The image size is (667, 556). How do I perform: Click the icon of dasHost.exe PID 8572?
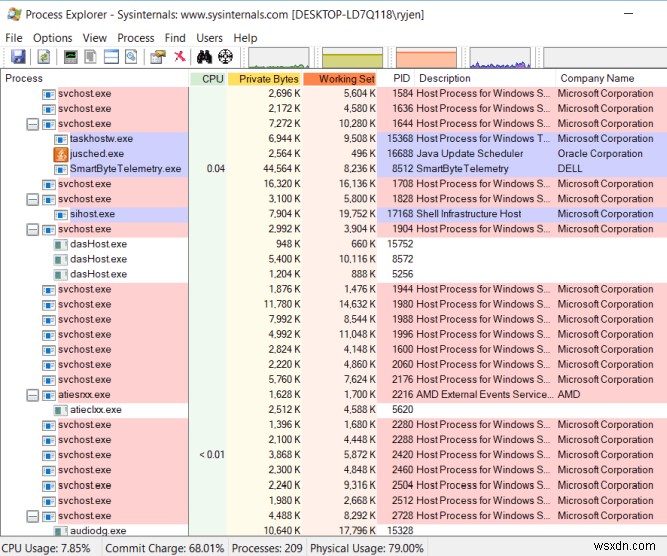[x=60, y=259]
